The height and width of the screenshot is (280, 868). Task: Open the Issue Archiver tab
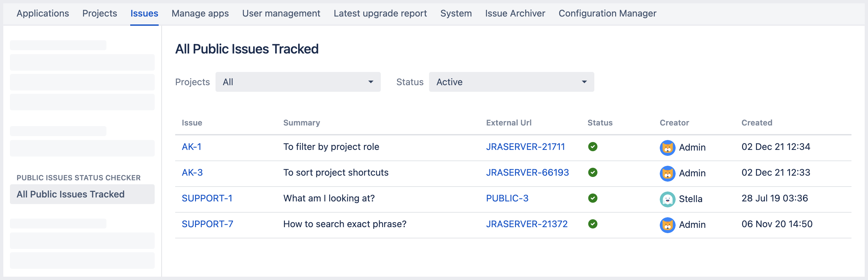[x=515, y=14]
